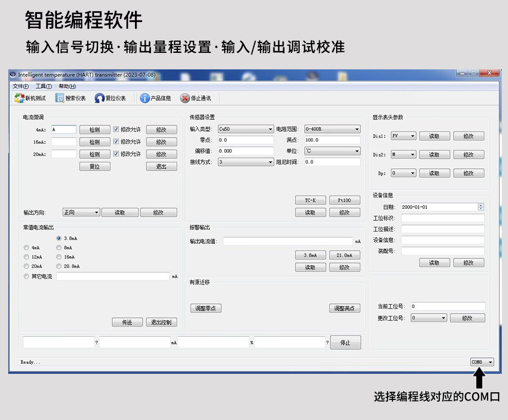点击设备信息区的读取按钮
Viewport: 508px width, 420px height.
click(435, 262)
